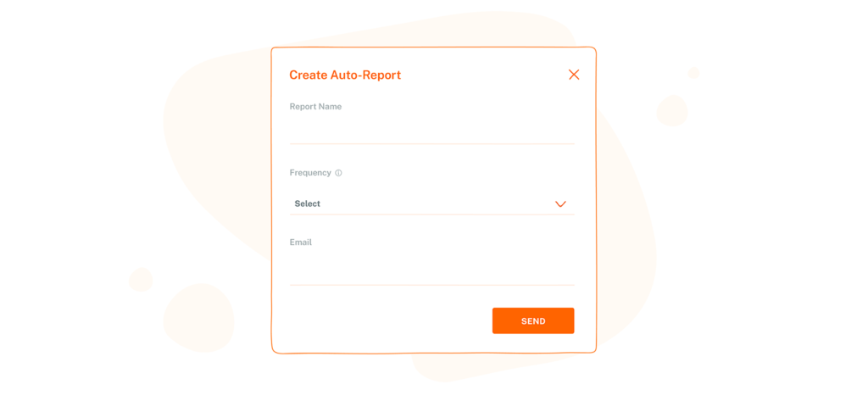Click the Frequency info icon

tap(338, 173)
